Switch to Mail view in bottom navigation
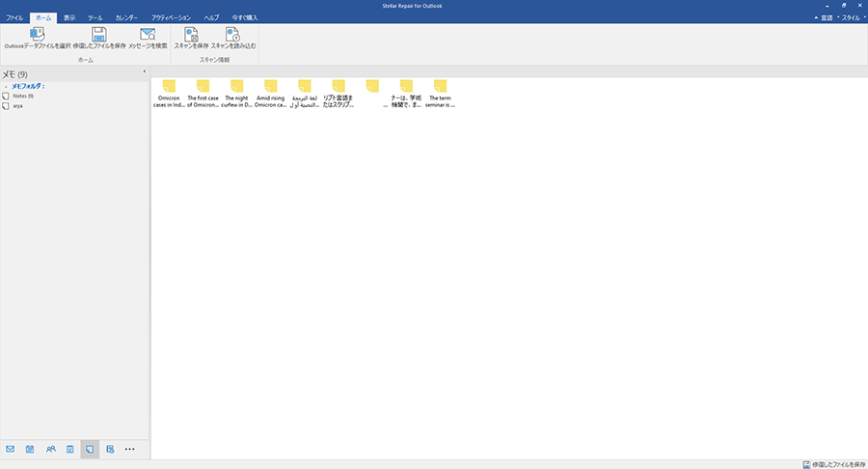 point(11,449)
